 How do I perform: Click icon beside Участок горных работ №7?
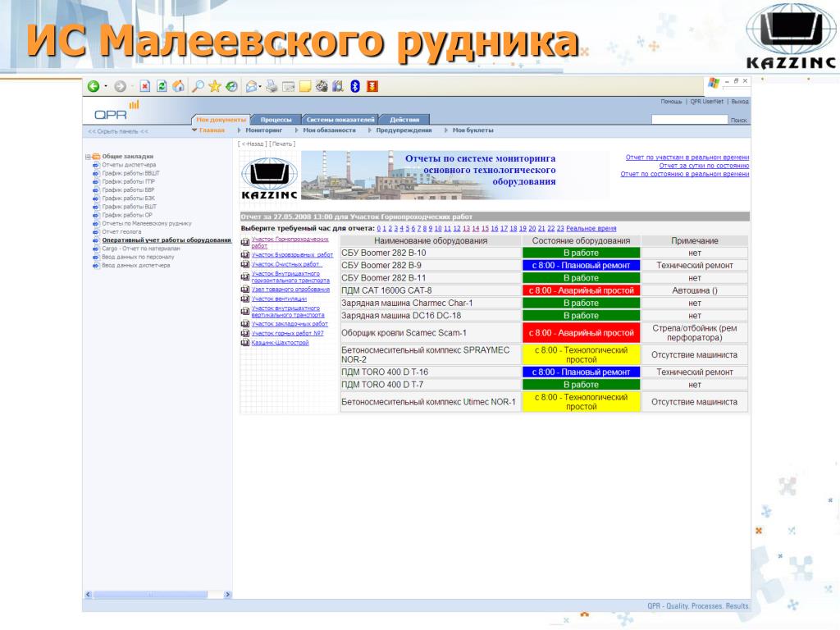point(245,334)
